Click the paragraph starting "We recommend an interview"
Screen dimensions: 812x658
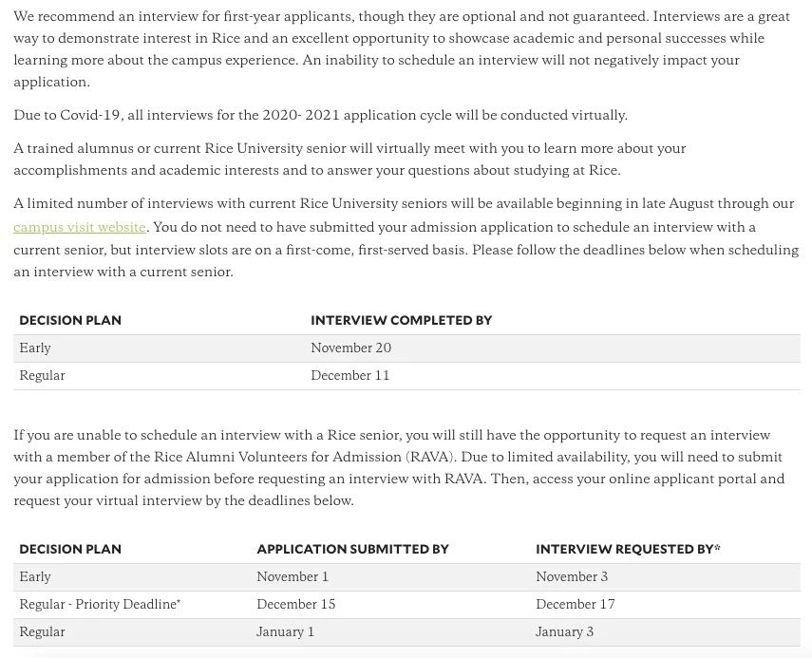tap(401, 49)
